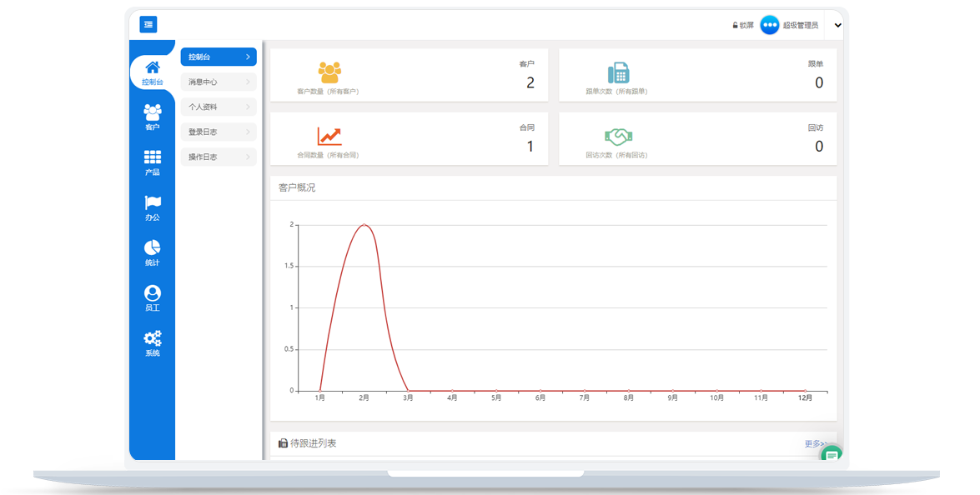Click the 合同数量 contract chart icon

[x=329, y=136]
